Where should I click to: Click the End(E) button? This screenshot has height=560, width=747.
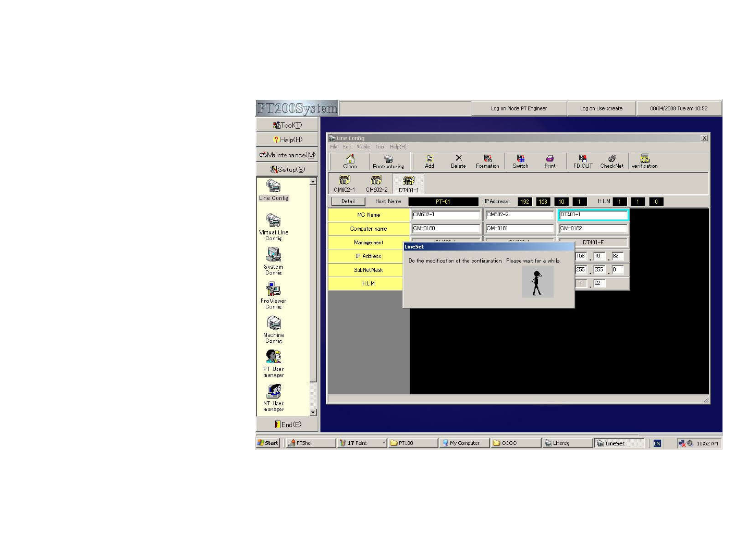pyautogui.click(x=287, y=425)
